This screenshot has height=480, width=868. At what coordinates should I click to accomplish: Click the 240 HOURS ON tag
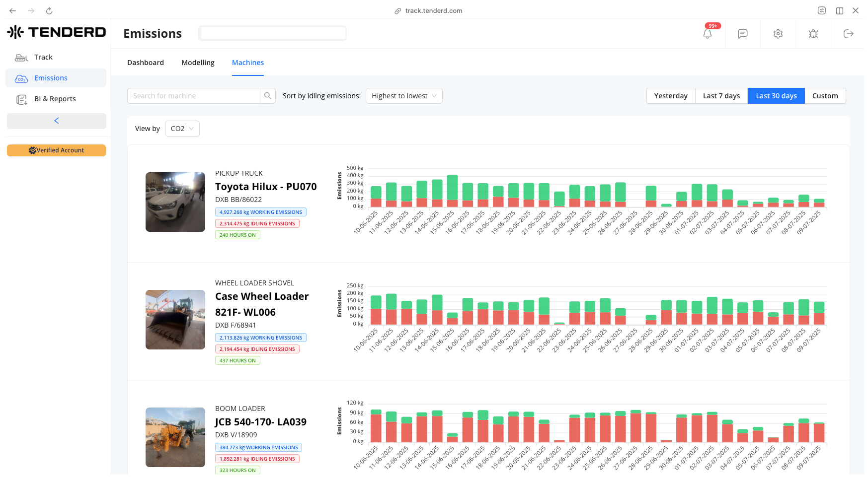[237, 235]
